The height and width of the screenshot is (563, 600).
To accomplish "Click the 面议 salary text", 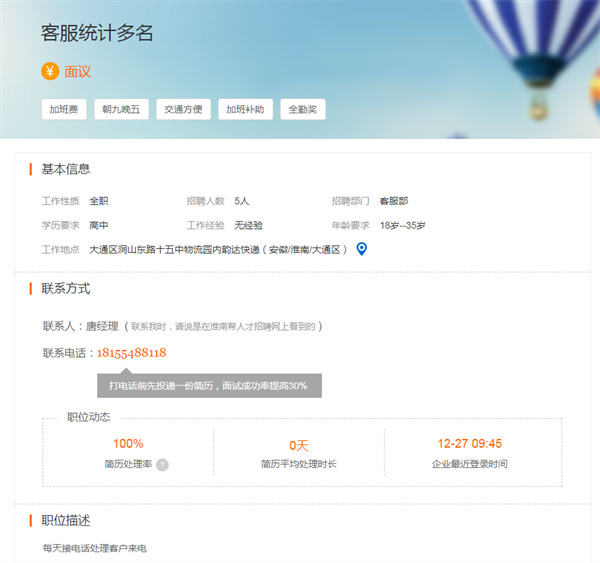I will tap(78, 72).
